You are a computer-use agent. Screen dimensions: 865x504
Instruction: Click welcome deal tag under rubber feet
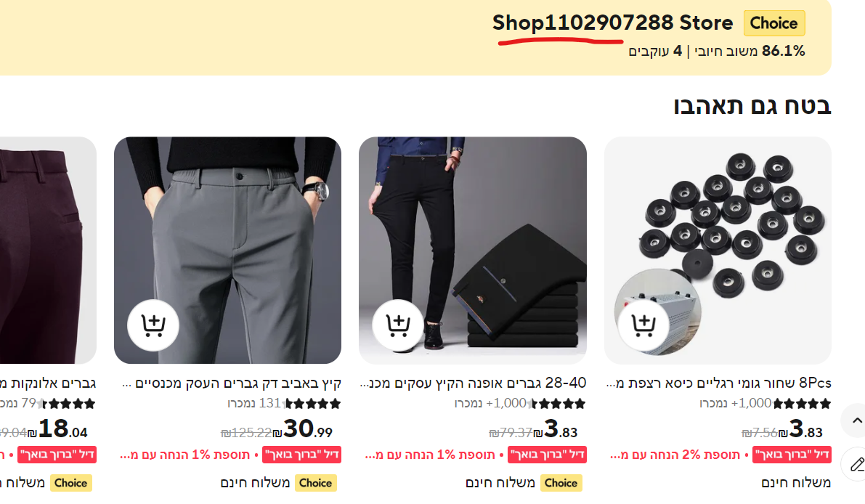(792, 455)
